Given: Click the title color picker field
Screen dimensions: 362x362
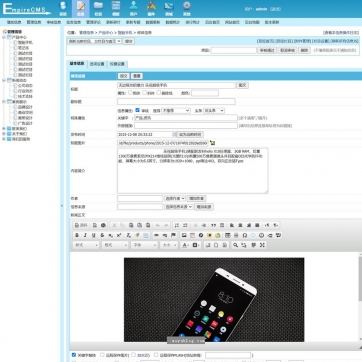Looking at the screenshot, I should (205, 93).
